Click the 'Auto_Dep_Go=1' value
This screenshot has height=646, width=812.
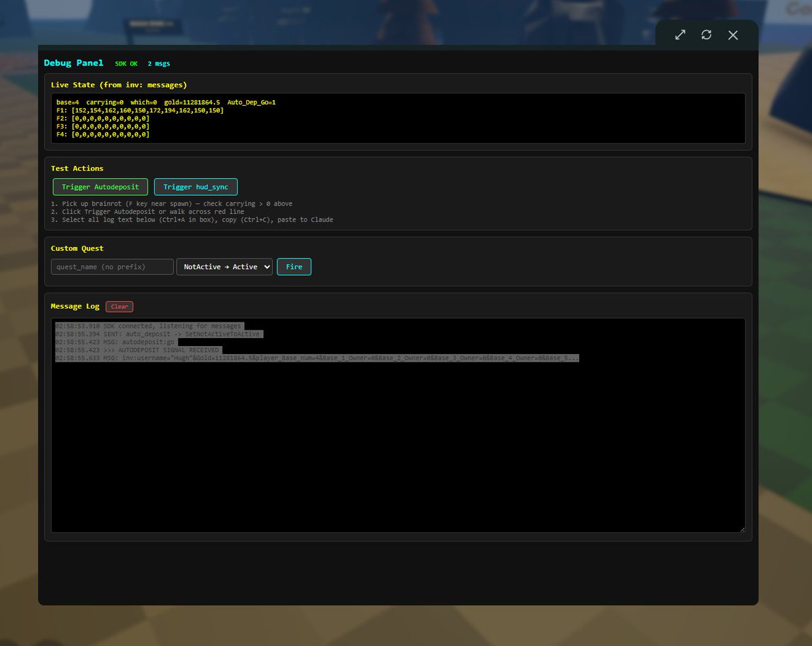(252, 102)
